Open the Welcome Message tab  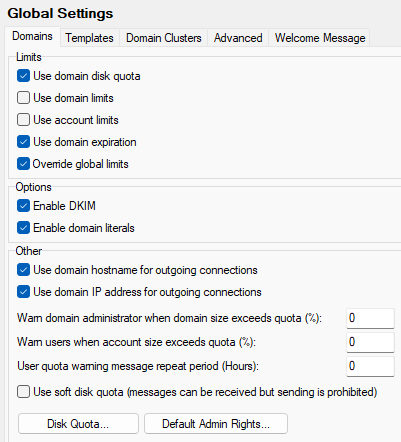pos(320,38)
